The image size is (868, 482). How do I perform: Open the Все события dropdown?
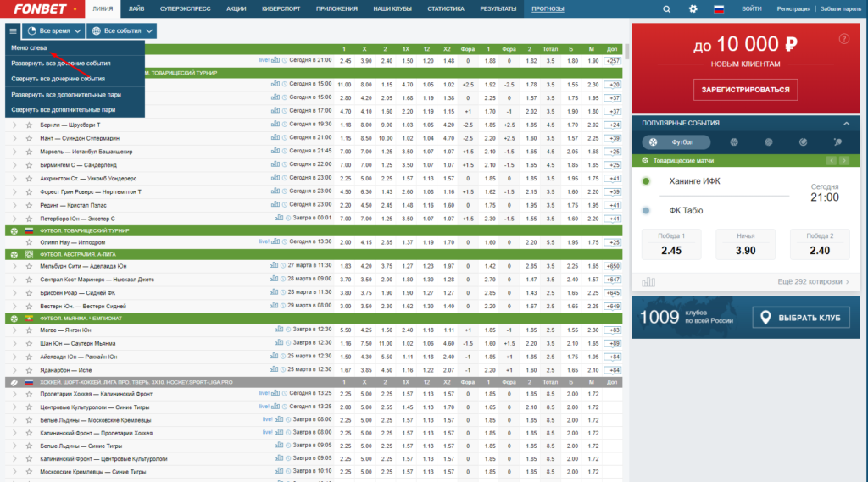click(122, 31)
